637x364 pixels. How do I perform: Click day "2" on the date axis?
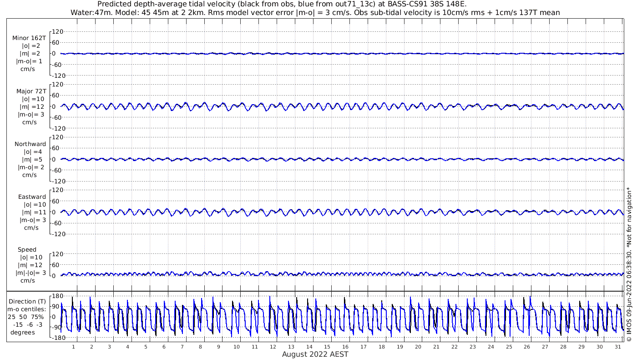coord(91,347)
